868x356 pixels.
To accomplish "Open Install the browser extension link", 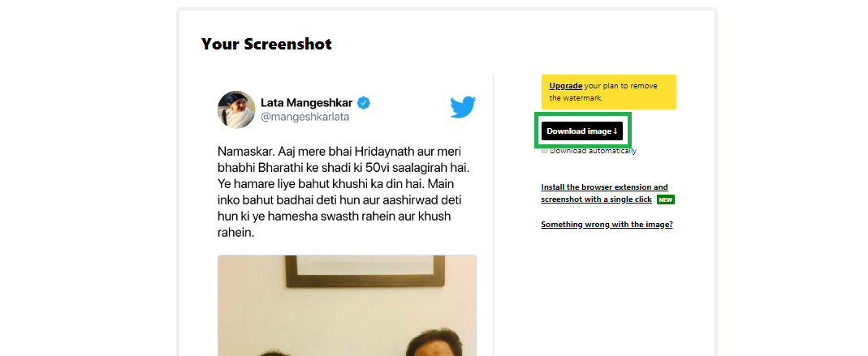I will (604, 187).
